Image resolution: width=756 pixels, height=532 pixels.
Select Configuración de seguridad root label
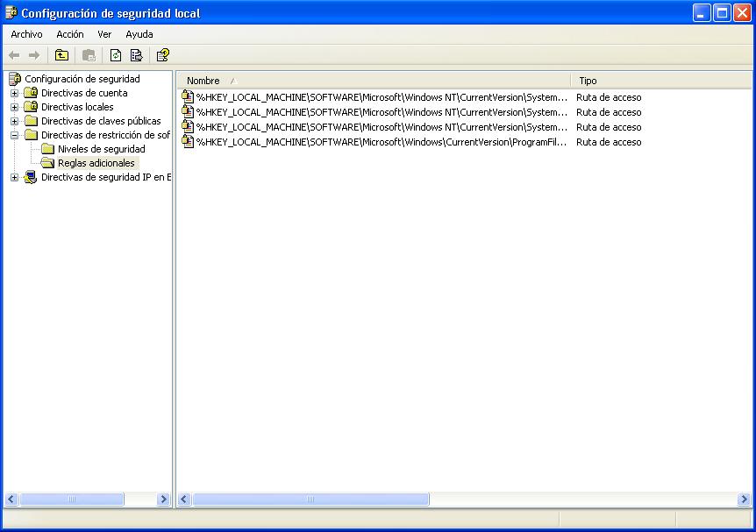point(82,79)
